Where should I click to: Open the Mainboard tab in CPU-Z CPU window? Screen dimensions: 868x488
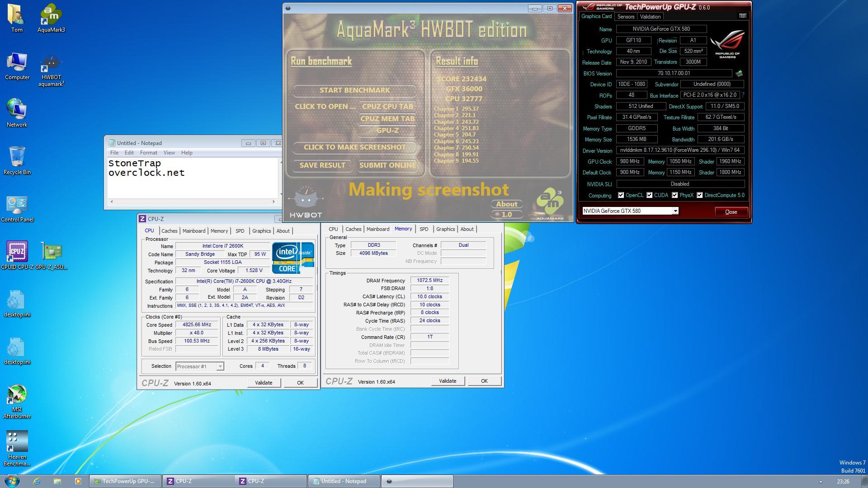point(194,231)
